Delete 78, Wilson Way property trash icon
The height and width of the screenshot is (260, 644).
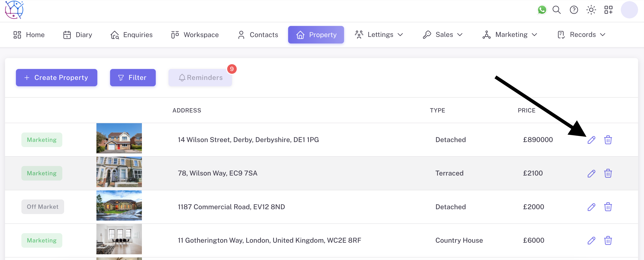tap(608, 173)
